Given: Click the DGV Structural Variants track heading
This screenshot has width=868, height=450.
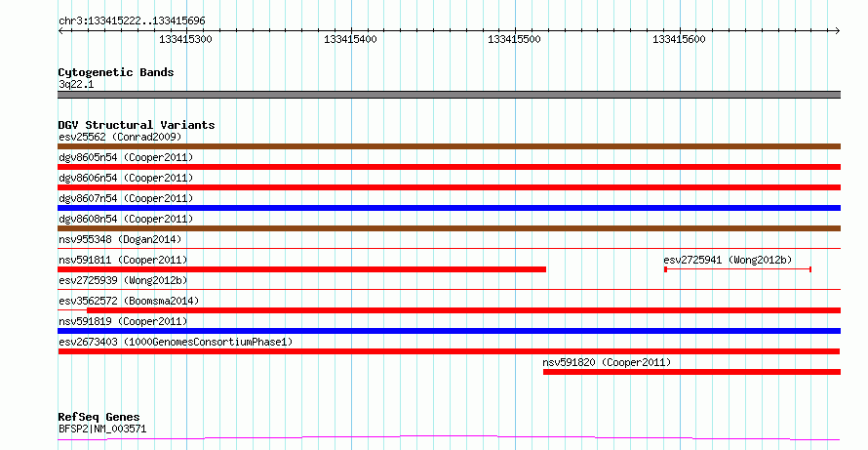Looking at the screenshot, I should [137, 125].
